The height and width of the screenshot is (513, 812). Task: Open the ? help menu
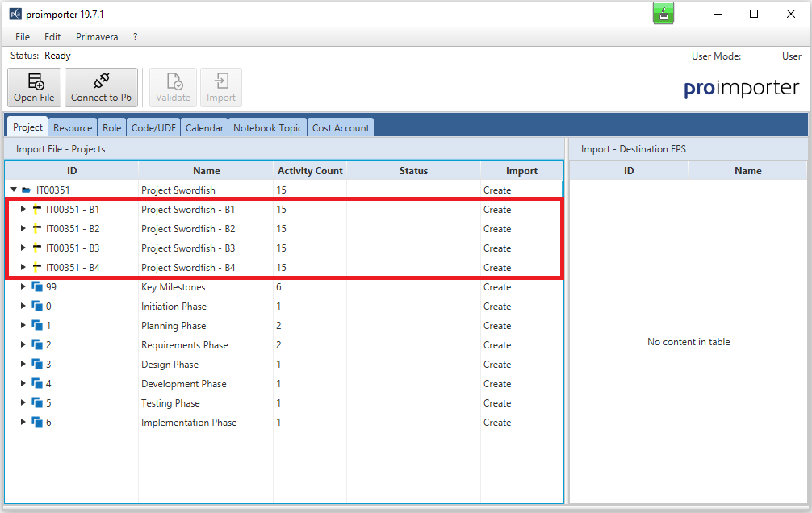click(135, 37)
